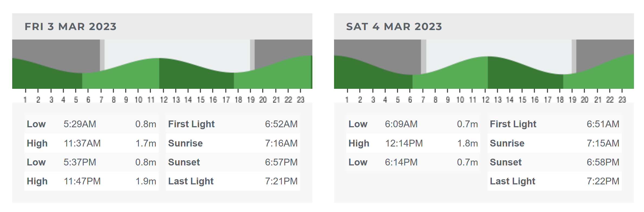Click Friday's First Light 6:52AM row
The width and height of the screenshot is (644, 212).
(233, 124)
